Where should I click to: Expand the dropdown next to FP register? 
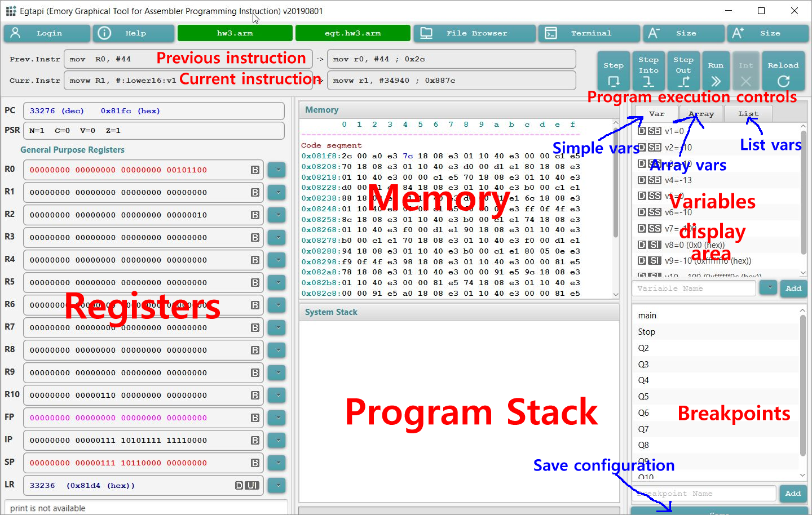click(277, 418)
